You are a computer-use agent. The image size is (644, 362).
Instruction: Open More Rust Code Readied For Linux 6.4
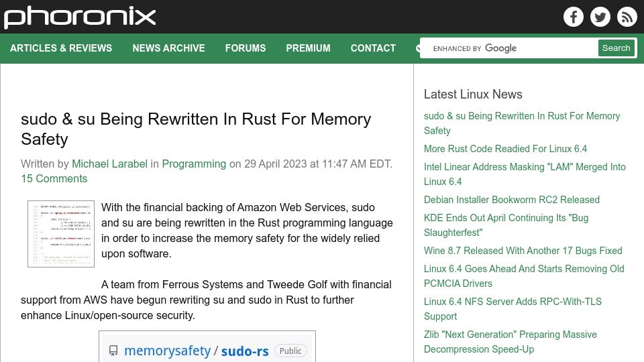pos(505,149)
